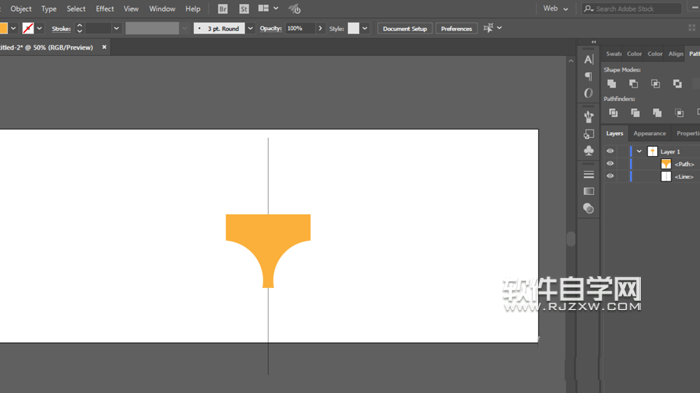Toggle visibility of the Line sublayer
The image size is (700, 393).
pyautogui.click(x=610, y=176)
